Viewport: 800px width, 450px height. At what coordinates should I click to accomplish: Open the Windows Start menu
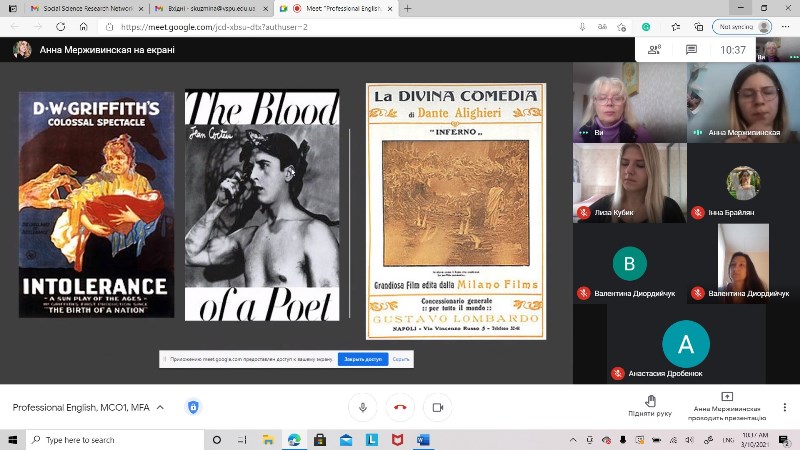[x=13, y=440]
